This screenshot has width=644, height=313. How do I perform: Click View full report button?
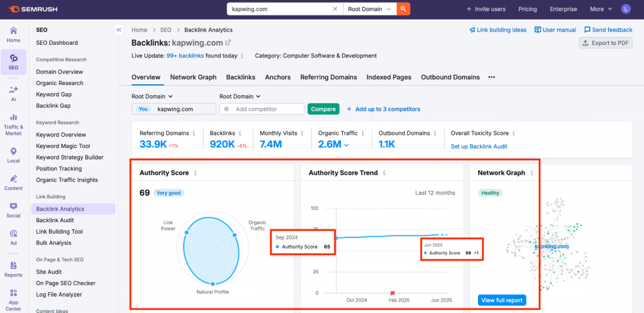click(502, 300)
